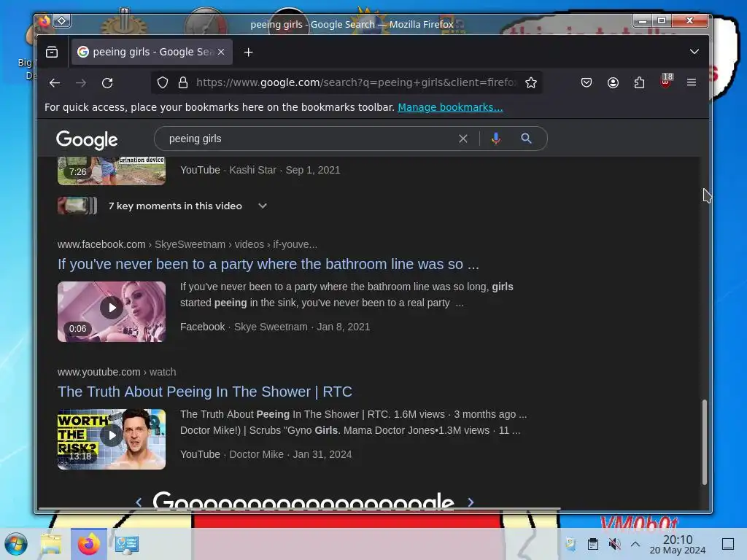Viewport: 747px width, 560px height.
Task: Open the Windows Start button
Action: click(16, 544)
